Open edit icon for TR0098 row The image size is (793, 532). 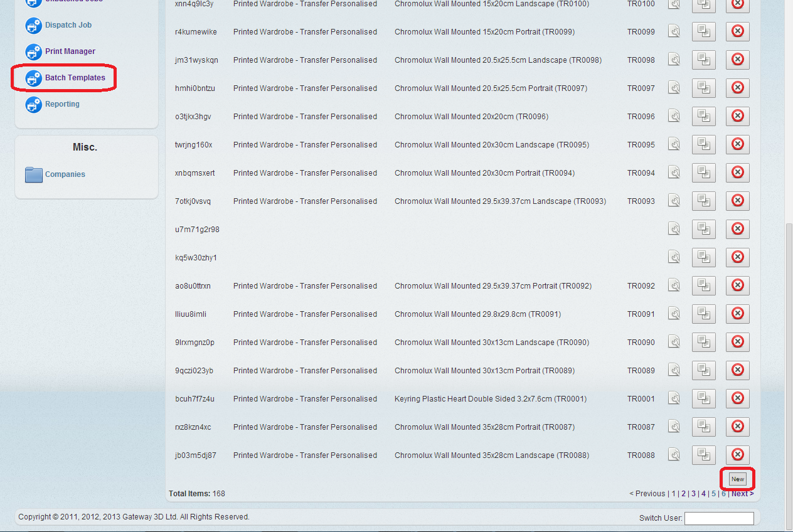point(674,60)
